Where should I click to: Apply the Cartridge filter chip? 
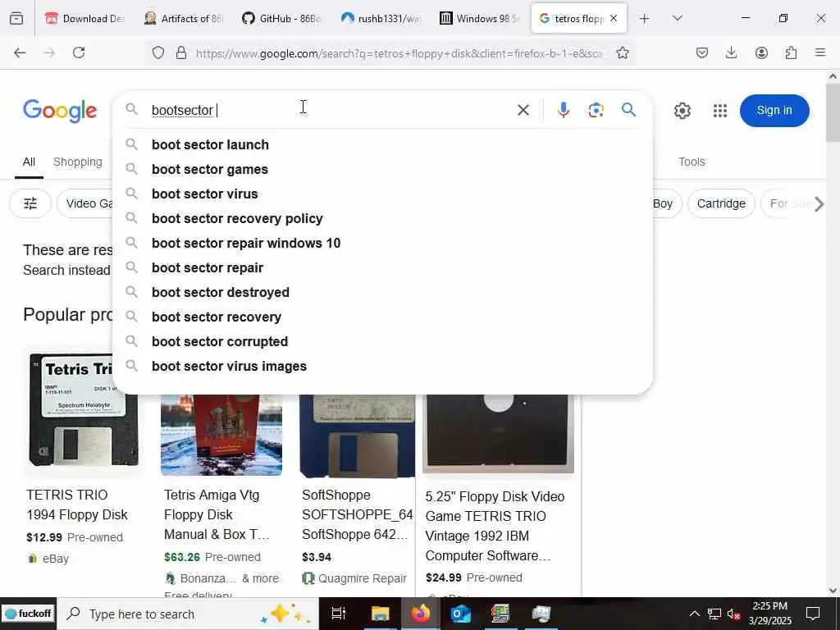point(721,203)
